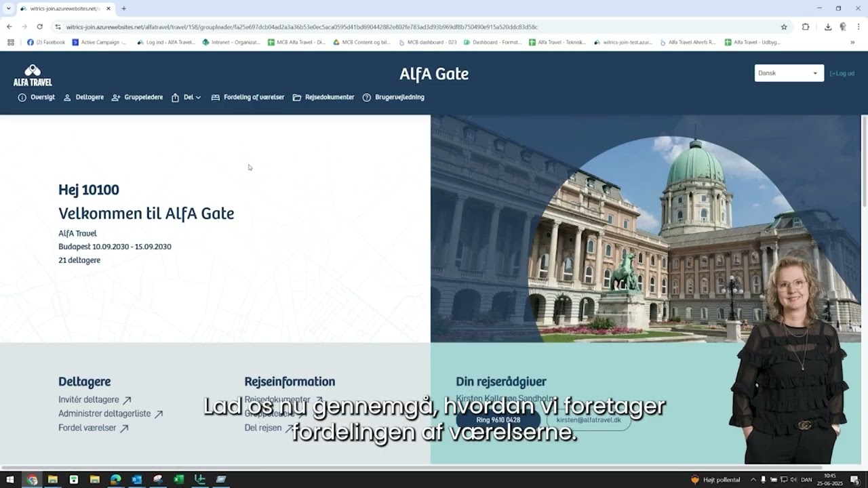
Task: Click the horizontal page scrollbar
Action: pyautogui.click(x=411, y=467)
